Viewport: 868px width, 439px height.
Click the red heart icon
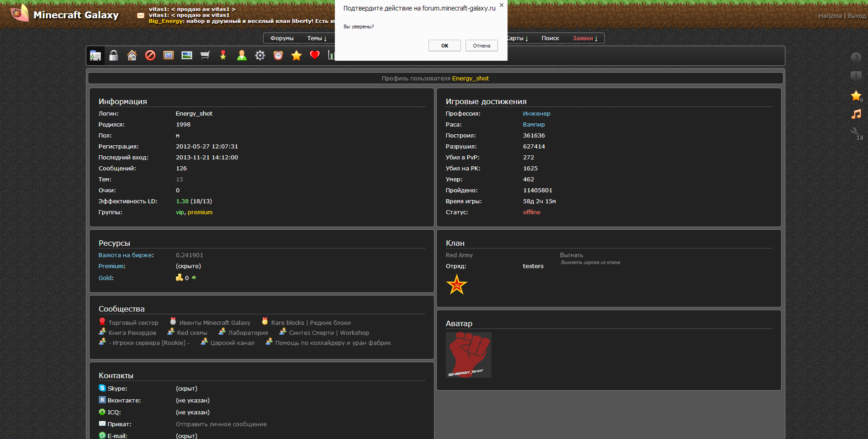(x=315, y=55)
